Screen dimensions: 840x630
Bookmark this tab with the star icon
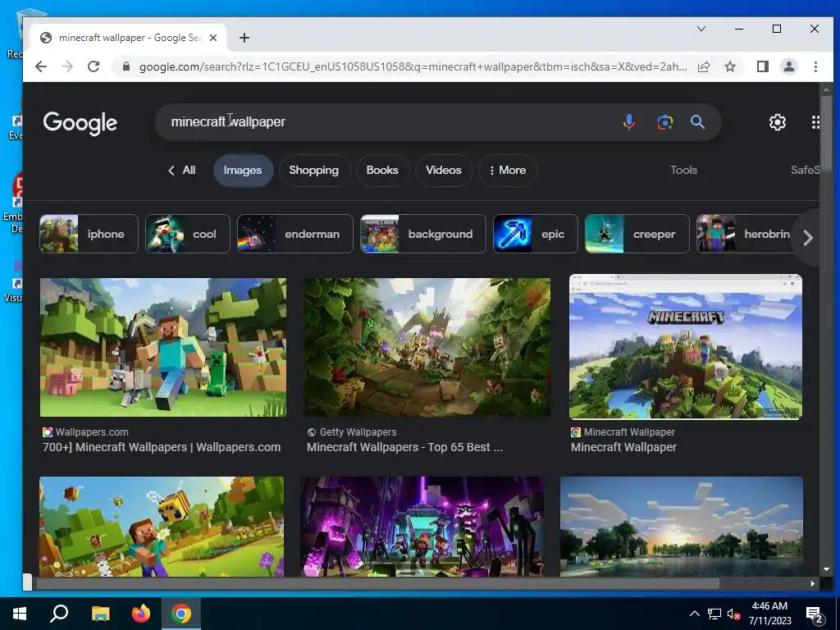click(729, 66)
